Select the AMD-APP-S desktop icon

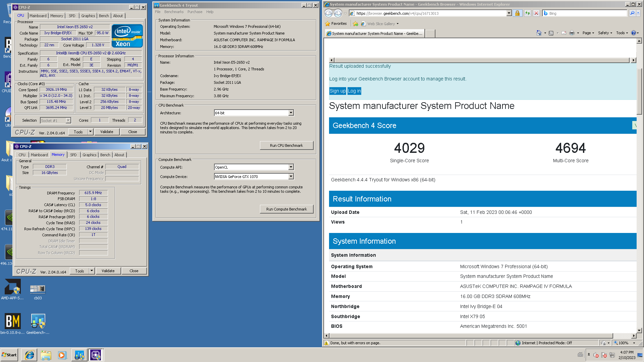coord(12,290)
